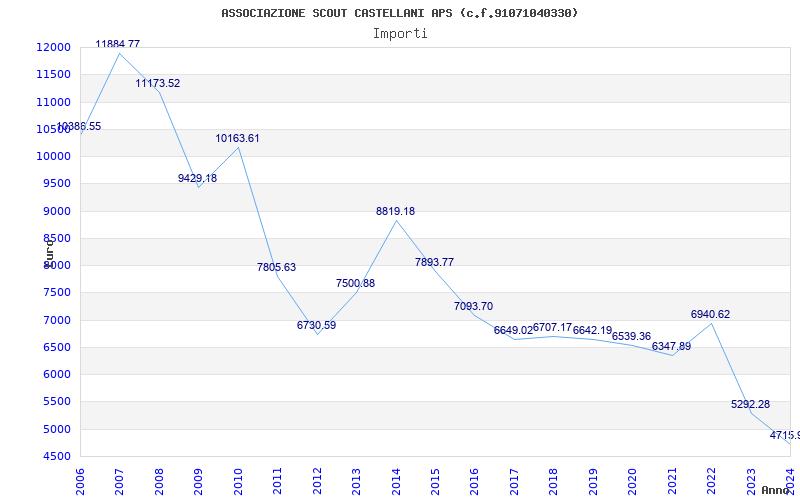800x500 pixels.
Task: Click y-axis value 5000
Action: [56, 429]
